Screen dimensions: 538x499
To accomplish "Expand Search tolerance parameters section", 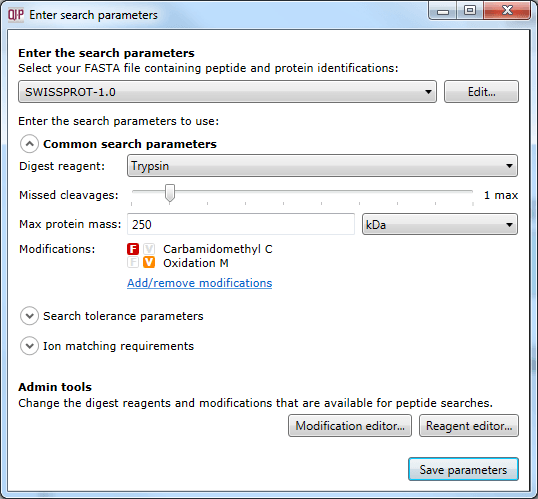I will (x=29, y=316).
